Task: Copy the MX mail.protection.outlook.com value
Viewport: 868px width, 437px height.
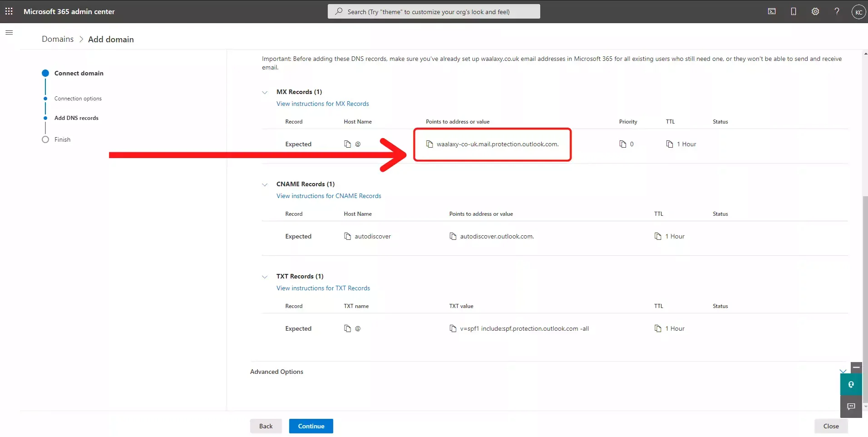Action: pyautogui.click(x=429, y=144)
